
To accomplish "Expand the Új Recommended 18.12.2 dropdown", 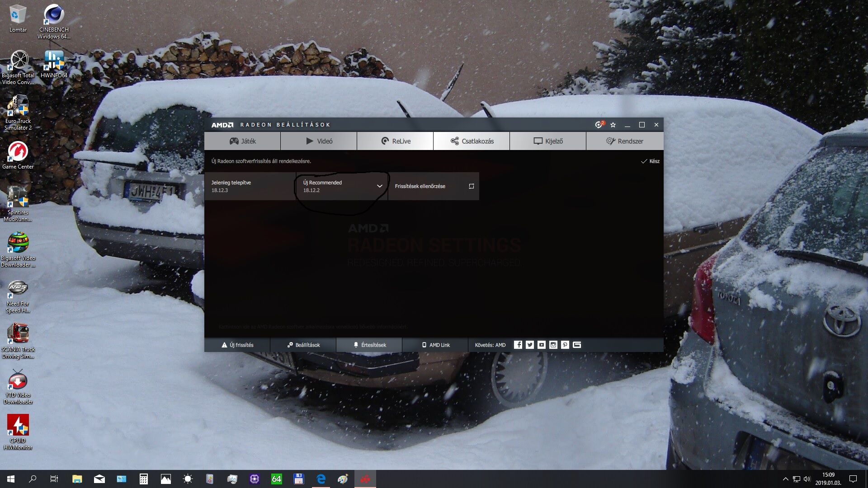I will (x=342, y=186).
